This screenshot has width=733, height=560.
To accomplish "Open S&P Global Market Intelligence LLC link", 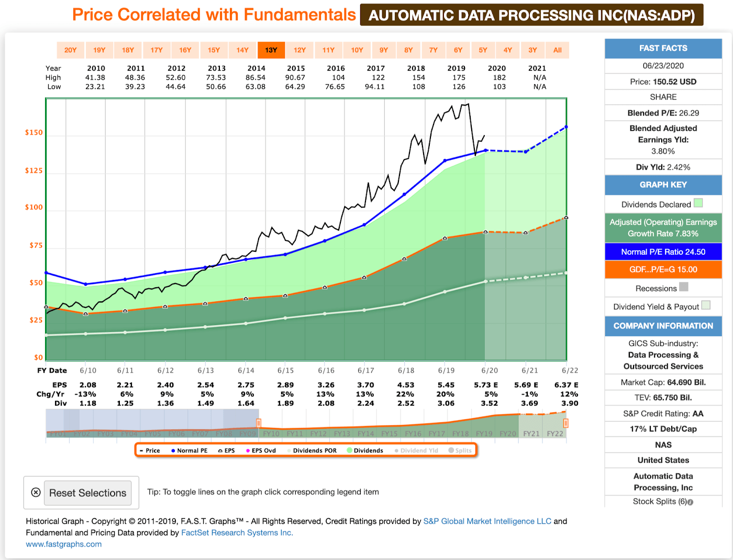I will pyautogui.click(x=487, y=521).
